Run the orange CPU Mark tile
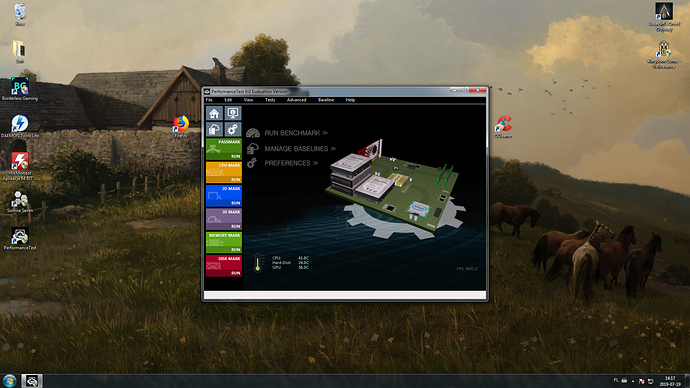 224,172
